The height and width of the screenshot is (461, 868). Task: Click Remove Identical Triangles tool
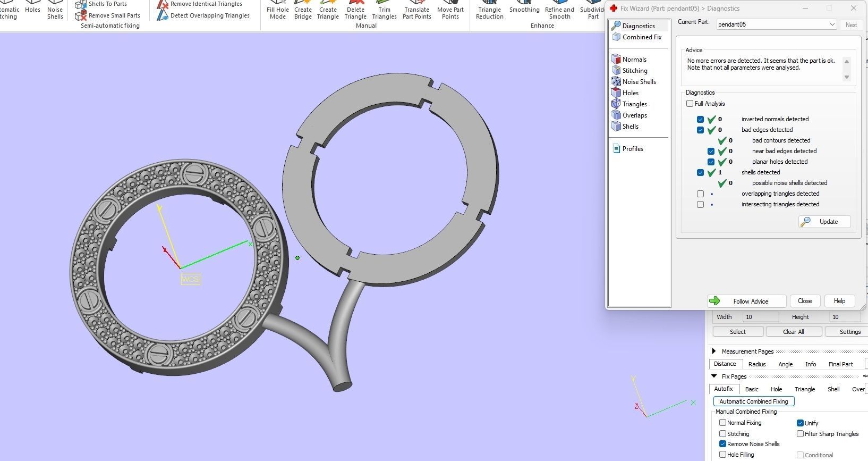[x=200, y=4]
